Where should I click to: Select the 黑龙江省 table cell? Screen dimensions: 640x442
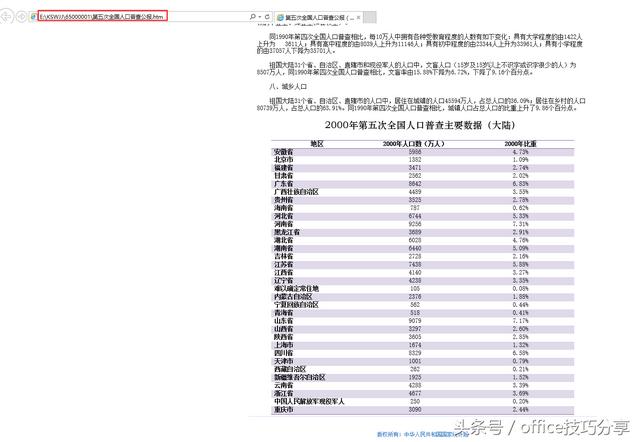[287, 232]
